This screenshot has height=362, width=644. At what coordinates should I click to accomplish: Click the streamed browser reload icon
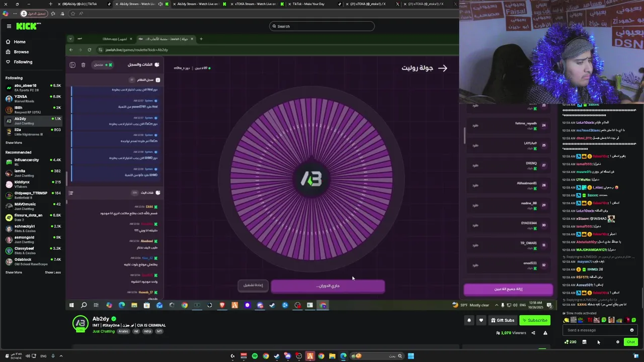tap(89, 50)
